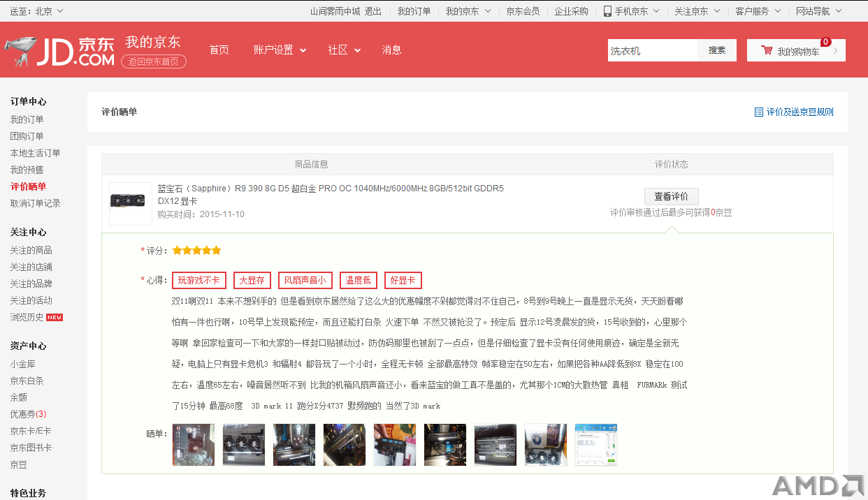The width and height of the screenshot is (868, 500).
Task: Click the 搜索 search button
Action: coord(717,50)
